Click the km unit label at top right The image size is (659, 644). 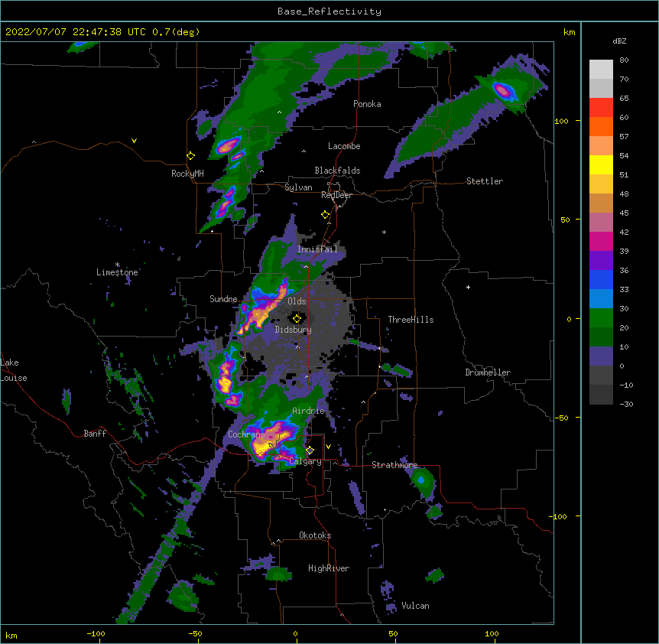569,32
